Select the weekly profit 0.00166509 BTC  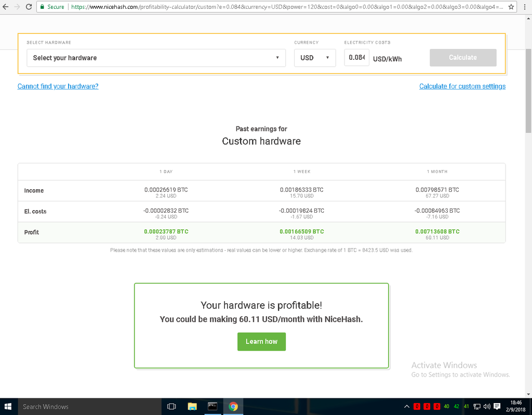pos(302,231)
